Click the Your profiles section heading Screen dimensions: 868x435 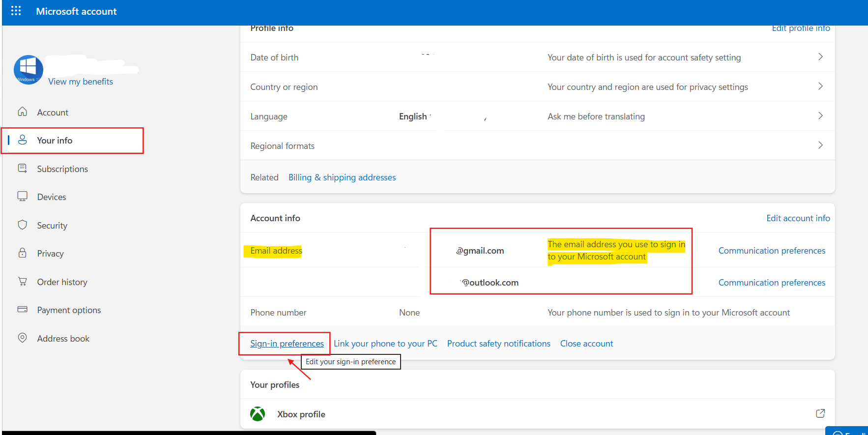[x=275, y=385]
